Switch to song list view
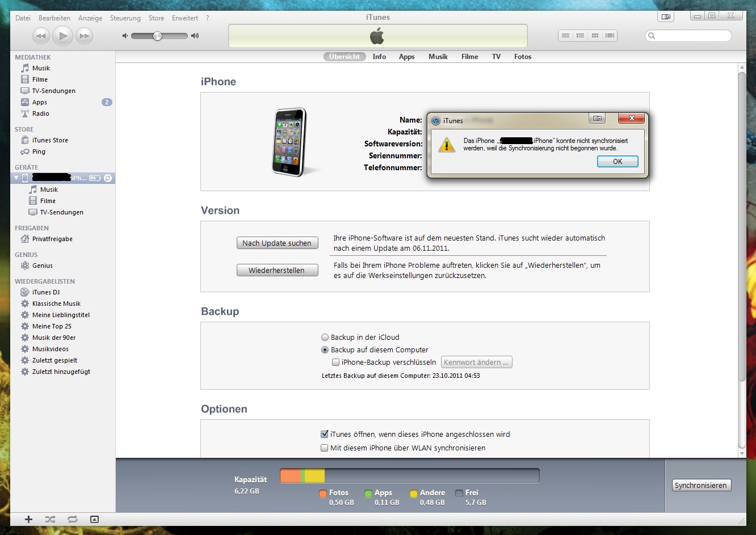 (565, 36)
